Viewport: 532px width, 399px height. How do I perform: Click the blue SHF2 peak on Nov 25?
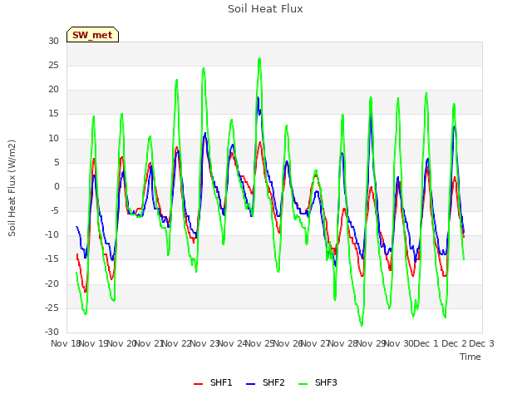click(259, 98)
